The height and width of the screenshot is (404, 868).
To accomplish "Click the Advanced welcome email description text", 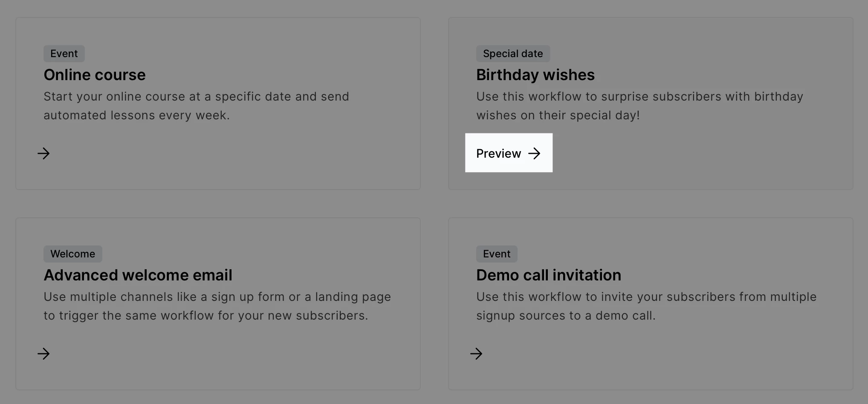I will (217, 306).
